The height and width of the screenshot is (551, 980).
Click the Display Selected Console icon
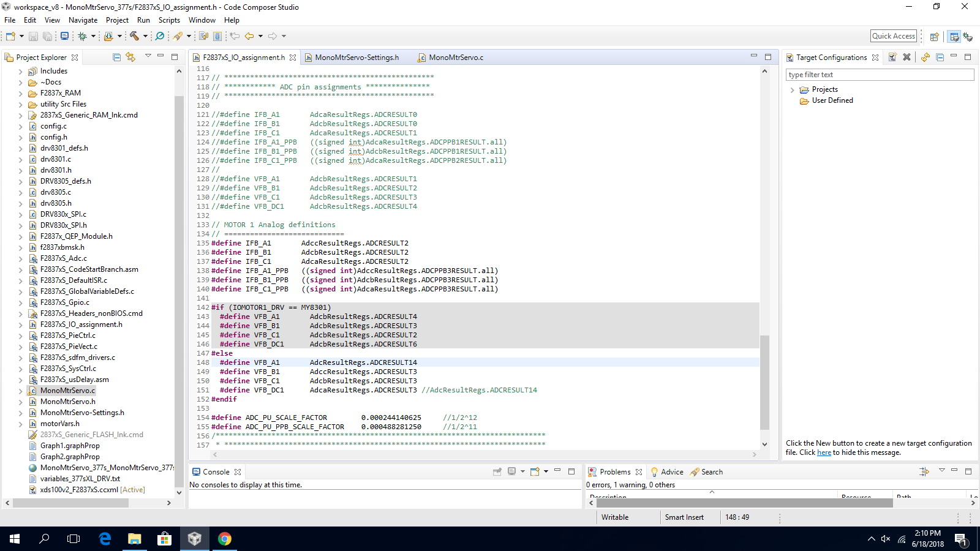tap(511, 471)
